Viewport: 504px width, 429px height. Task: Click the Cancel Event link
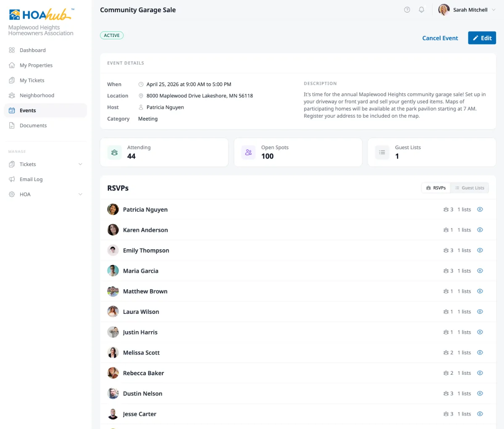[440, 38]
